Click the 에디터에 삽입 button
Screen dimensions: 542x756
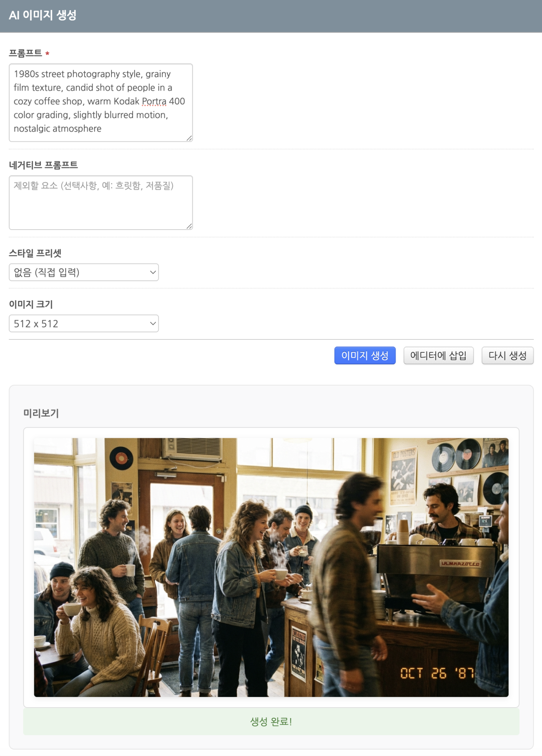pos(438,356)
